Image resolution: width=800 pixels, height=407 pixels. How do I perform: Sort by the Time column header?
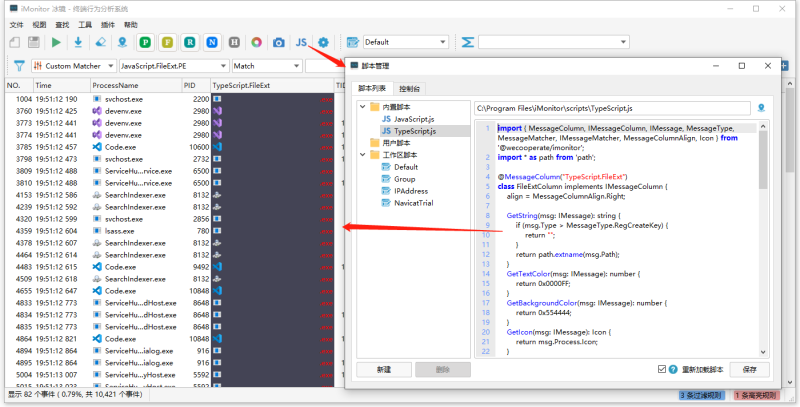tap(62, 85)
